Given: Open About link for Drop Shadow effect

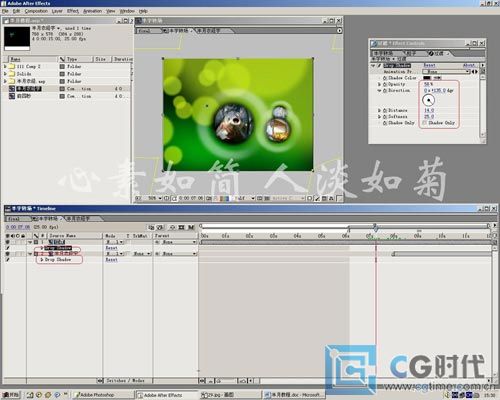Looking at the screenshot, I should (x=469, y=65).
